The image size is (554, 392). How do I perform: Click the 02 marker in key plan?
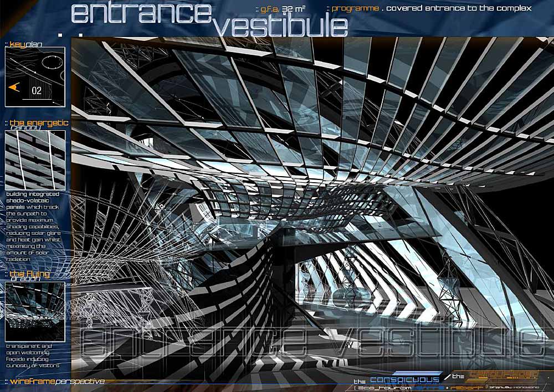37,90
